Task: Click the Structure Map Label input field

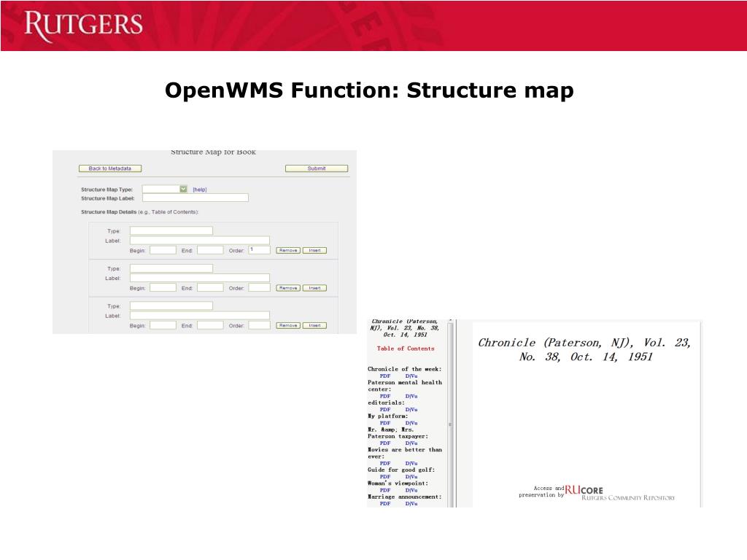Action: tap(195, 198)
